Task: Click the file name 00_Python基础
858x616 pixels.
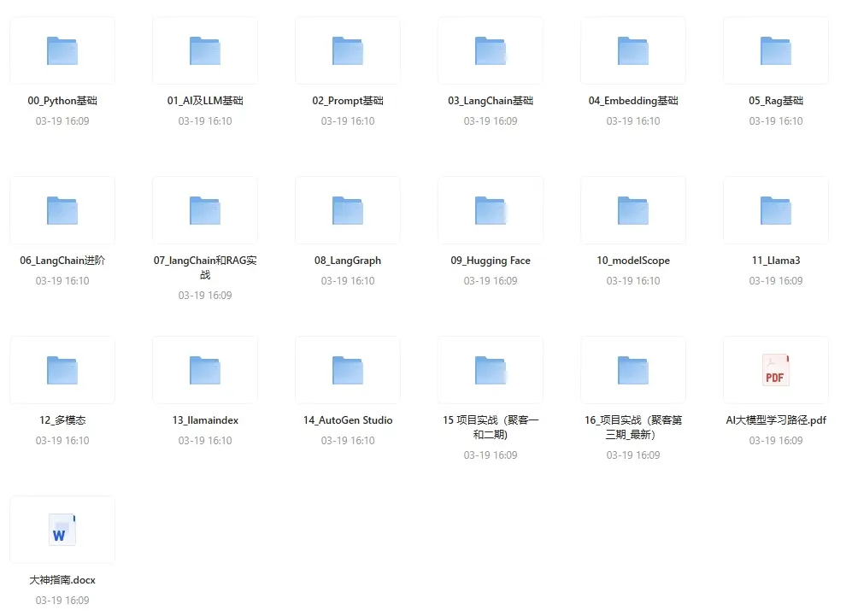Action: click(62, 101)
